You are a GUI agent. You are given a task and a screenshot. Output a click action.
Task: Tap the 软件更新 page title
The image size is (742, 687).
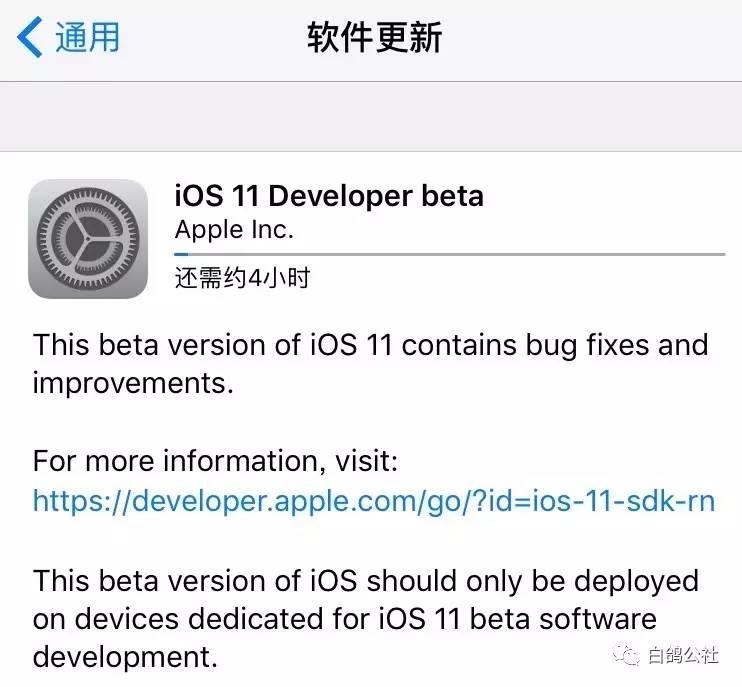(374, 38)
